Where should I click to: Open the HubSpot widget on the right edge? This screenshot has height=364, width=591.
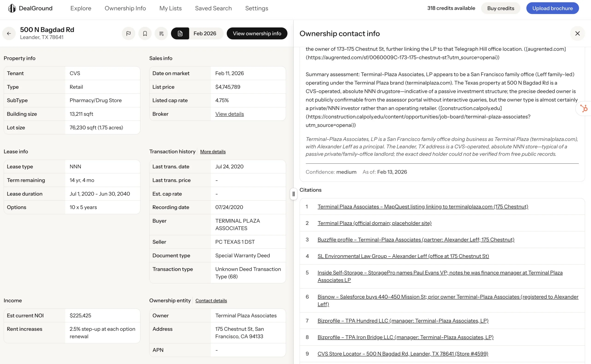(585, 109)
